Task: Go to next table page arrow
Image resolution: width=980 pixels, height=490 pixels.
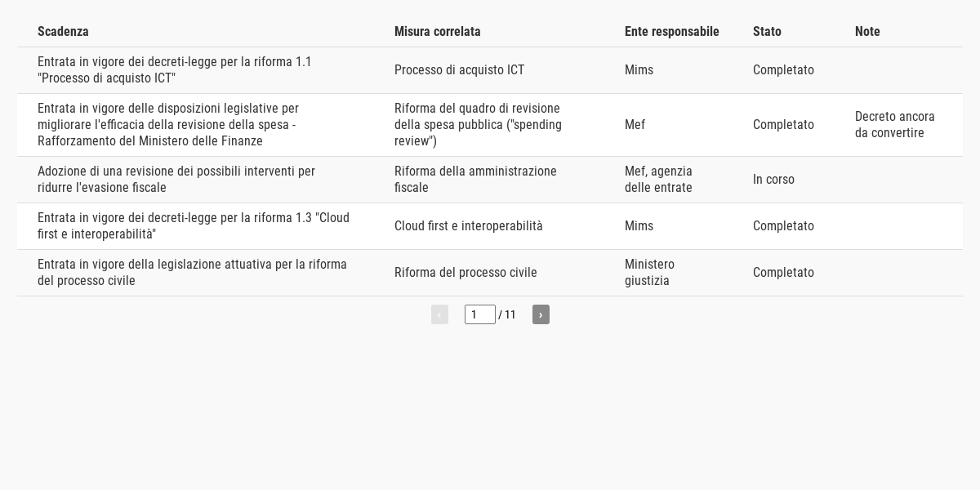Action: [541, 314]
